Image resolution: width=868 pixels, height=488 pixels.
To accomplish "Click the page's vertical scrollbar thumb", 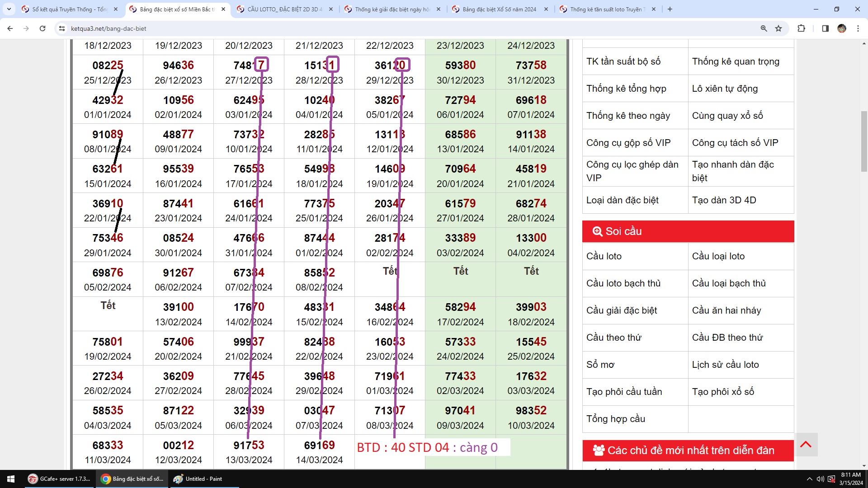I will click(864, 141).
